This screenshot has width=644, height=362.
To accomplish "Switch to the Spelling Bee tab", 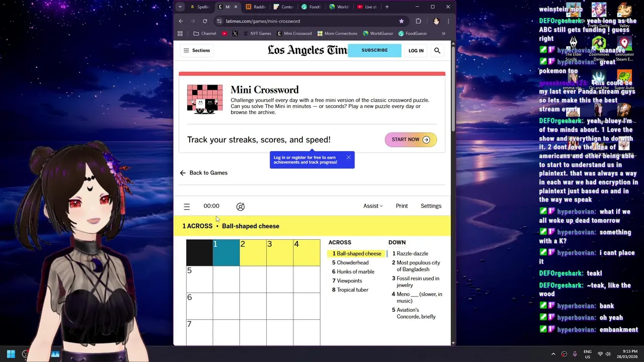I will [199, 7].
